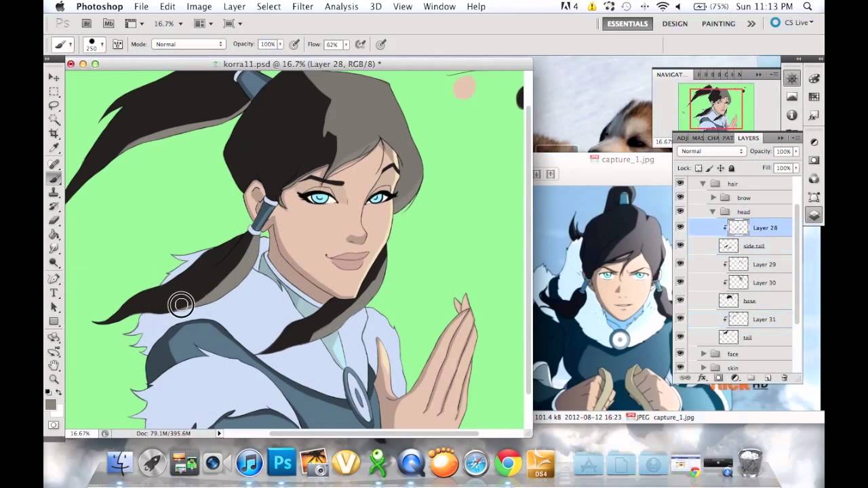Click the brush Opacity slider arrow
The height and width of the screenshot is (488, 868).
click(x=281, y=45)
